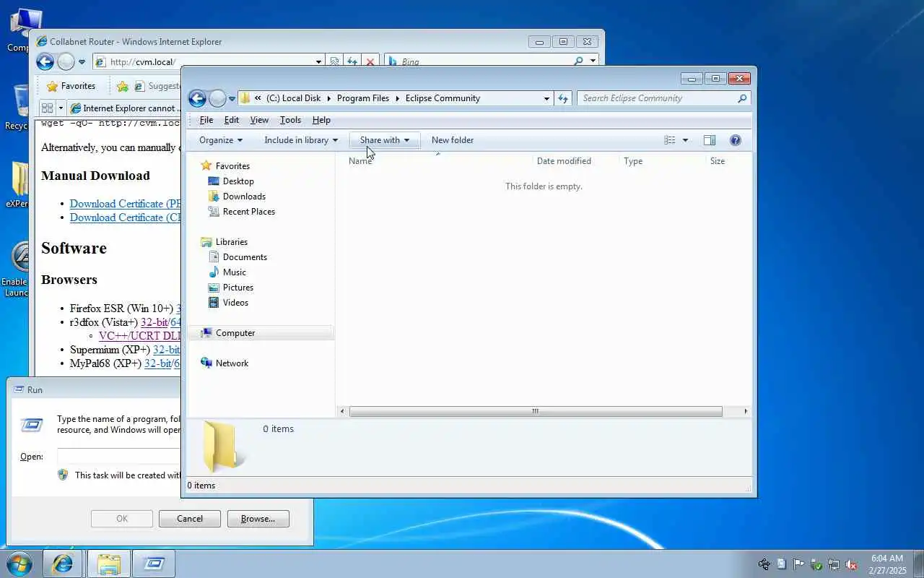Open the Edit menu in Explorer
This screenshot has height=578, width=924.
coord(231,120)
